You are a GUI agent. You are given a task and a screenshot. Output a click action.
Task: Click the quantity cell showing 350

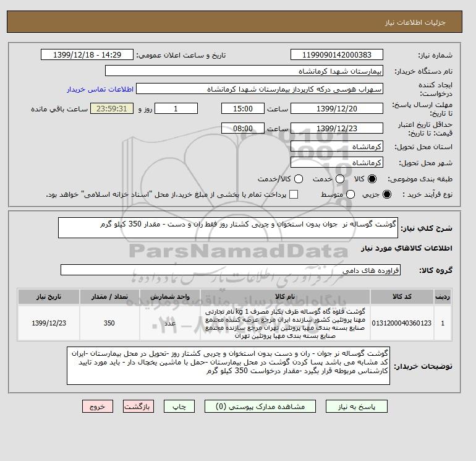(x=109, y=323)
